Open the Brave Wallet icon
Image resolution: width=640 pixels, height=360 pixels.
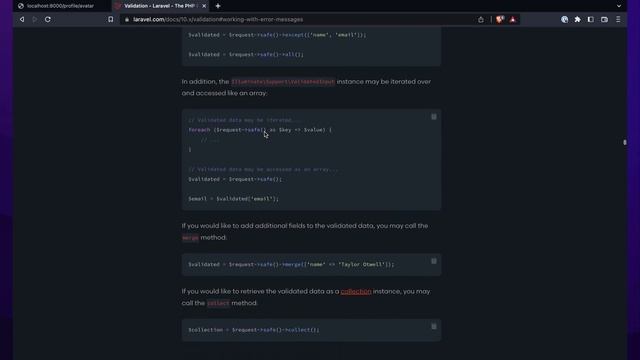click(x=604, y=19)
